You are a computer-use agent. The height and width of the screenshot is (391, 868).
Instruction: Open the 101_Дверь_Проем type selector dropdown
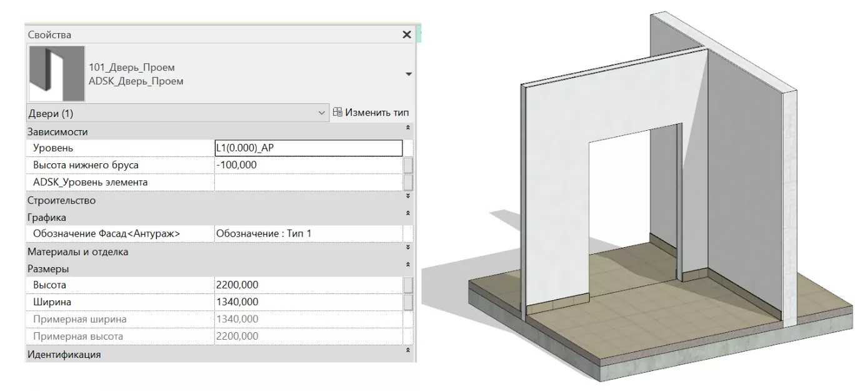[409, 74]
